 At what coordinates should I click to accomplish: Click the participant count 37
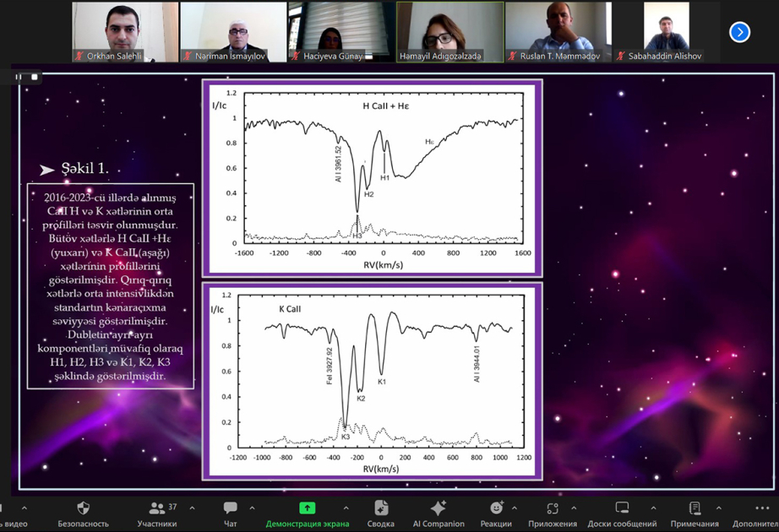click(172, 507)
